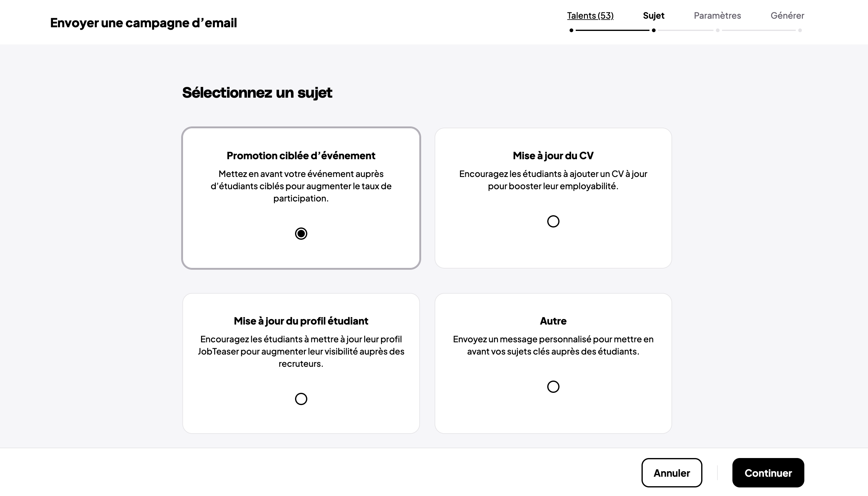
Task: Click the Générer step dot indicator
Action: pos(800,30)
